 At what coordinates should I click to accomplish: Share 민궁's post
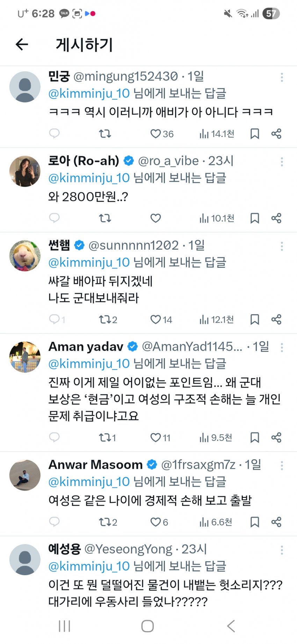tap(276, 134)
